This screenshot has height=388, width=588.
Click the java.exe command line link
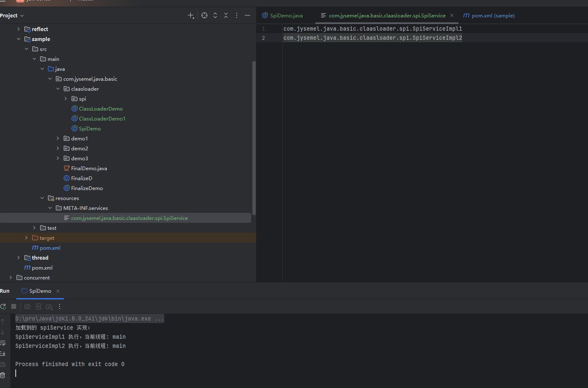(x=89, y=318)
